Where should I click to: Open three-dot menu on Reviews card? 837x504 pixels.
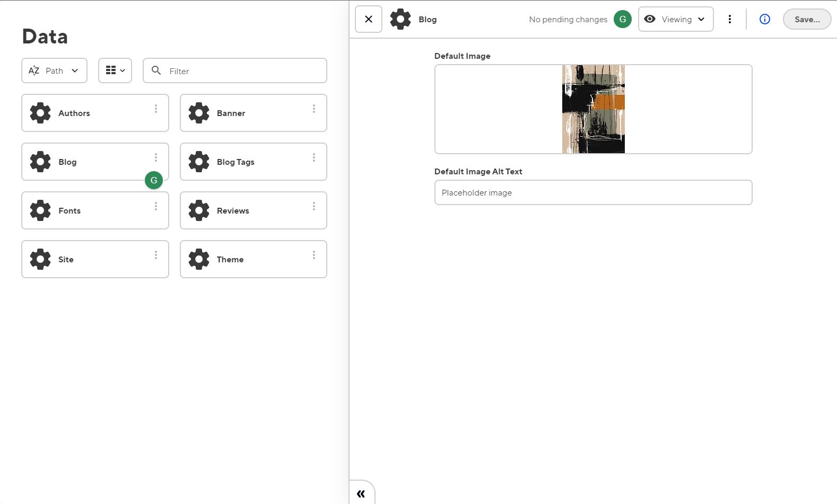tap(313, 206)
